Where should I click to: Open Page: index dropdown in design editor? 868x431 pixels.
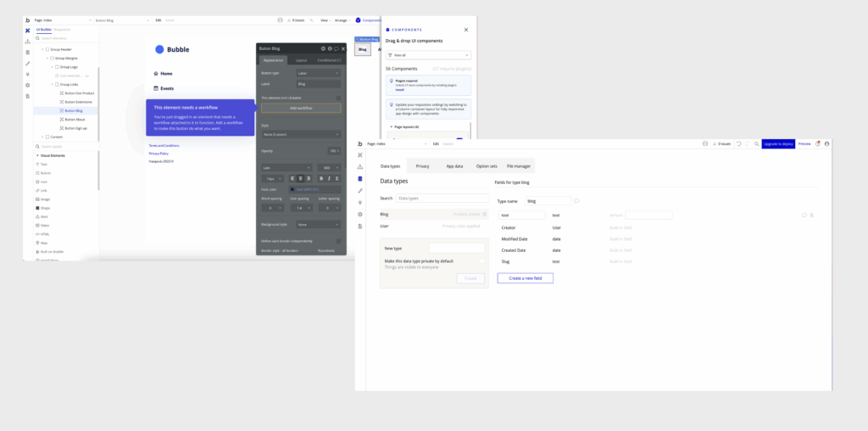(x=62, y=20)
